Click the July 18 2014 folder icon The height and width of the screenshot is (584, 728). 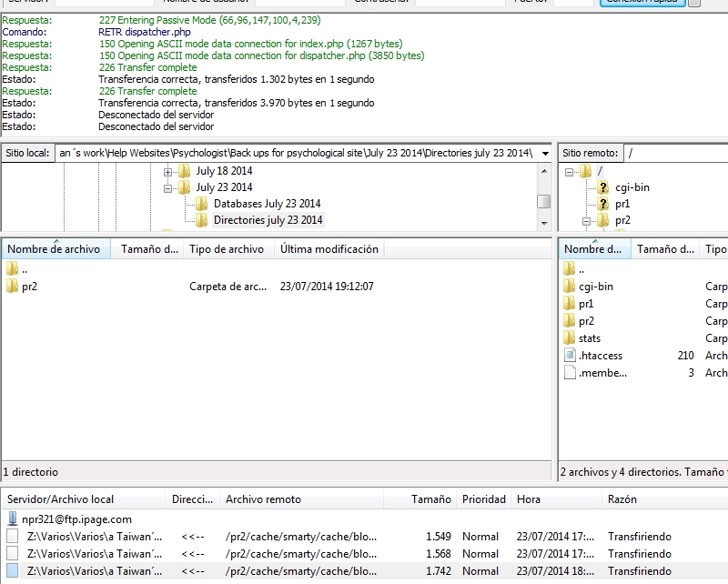185,171
